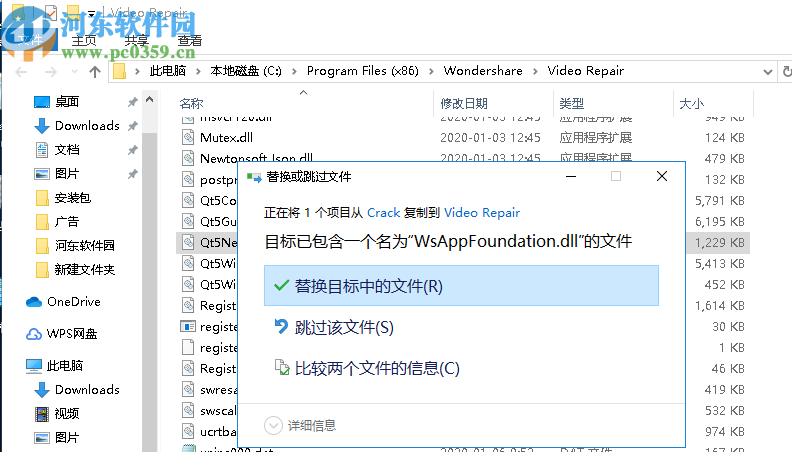The image size is (792, 452).
Task: Click the swsca file icon
Action: coord(188,411)
